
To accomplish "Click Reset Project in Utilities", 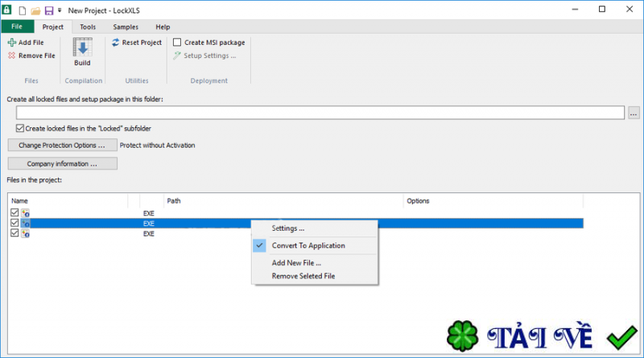I will click(x=137, y=43).
